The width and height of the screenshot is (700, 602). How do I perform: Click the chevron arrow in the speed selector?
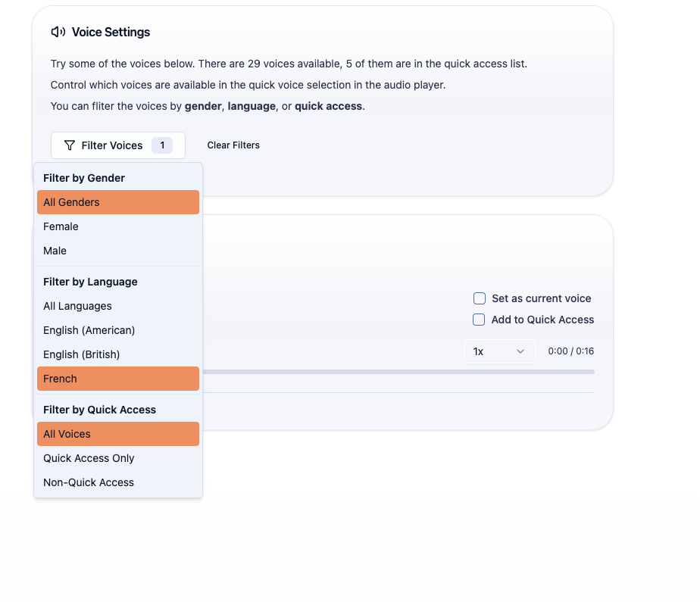click(520, 351)
